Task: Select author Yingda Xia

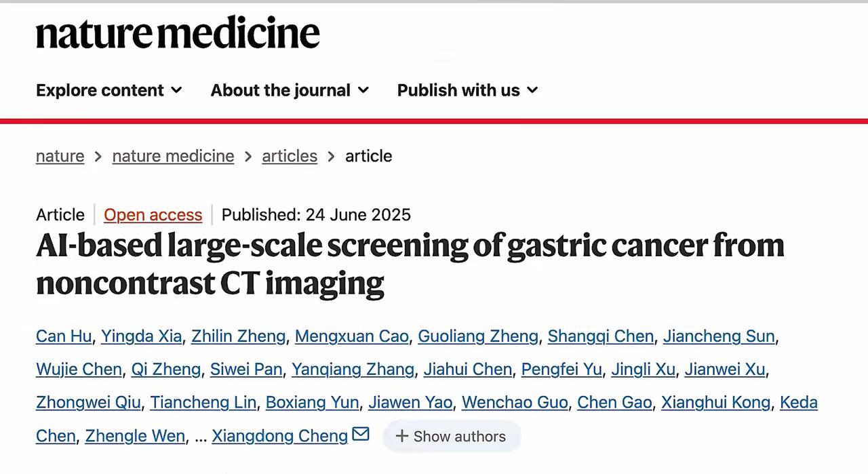Action: click(141, 336)
